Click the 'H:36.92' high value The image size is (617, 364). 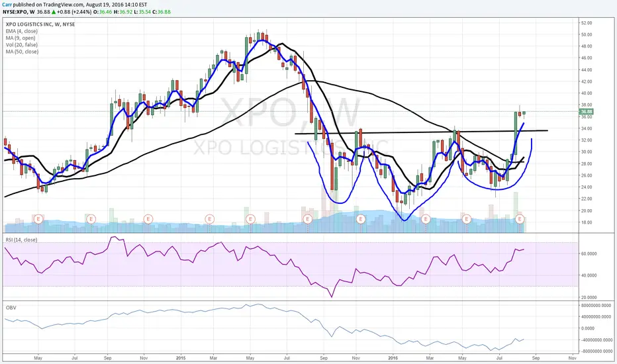point(122,12)
